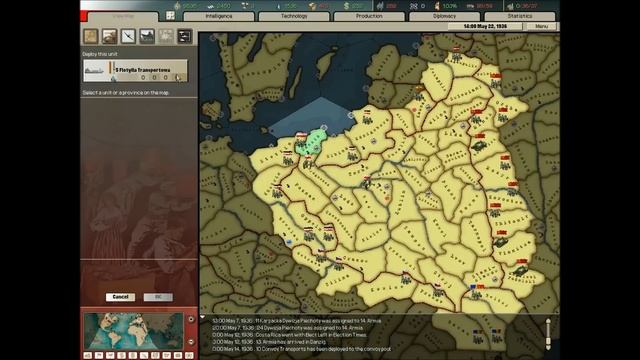Select the 5 Flotylla Transportowa unit card

(135, 71)
